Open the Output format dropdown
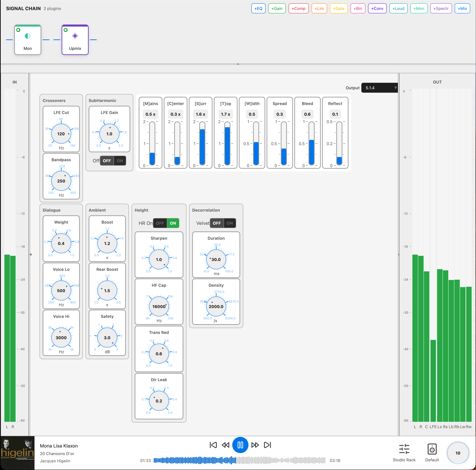The image size is (476, 470). (379, 88)
